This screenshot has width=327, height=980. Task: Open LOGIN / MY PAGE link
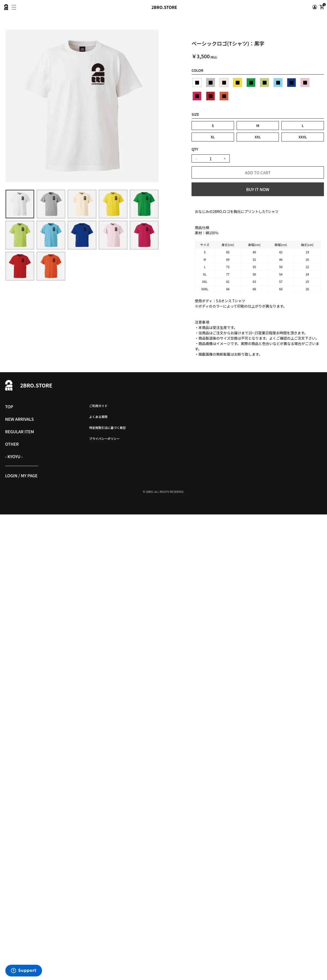coord(21,476)
